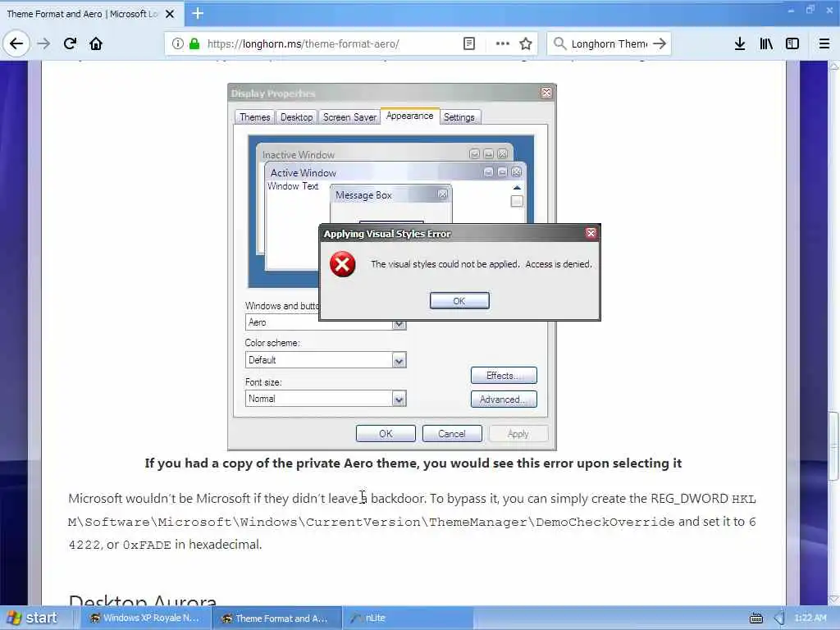Click the keyboard icon in system tray
The width and height of the screenshot is (840, 630).
point(756,619)
